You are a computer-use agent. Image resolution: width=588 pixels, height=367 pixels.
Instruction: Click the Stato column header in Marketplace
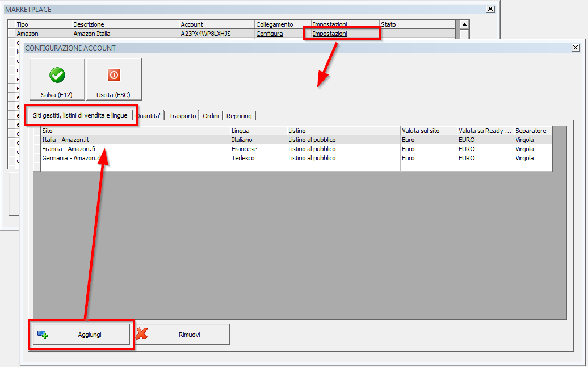pos(417,24)
